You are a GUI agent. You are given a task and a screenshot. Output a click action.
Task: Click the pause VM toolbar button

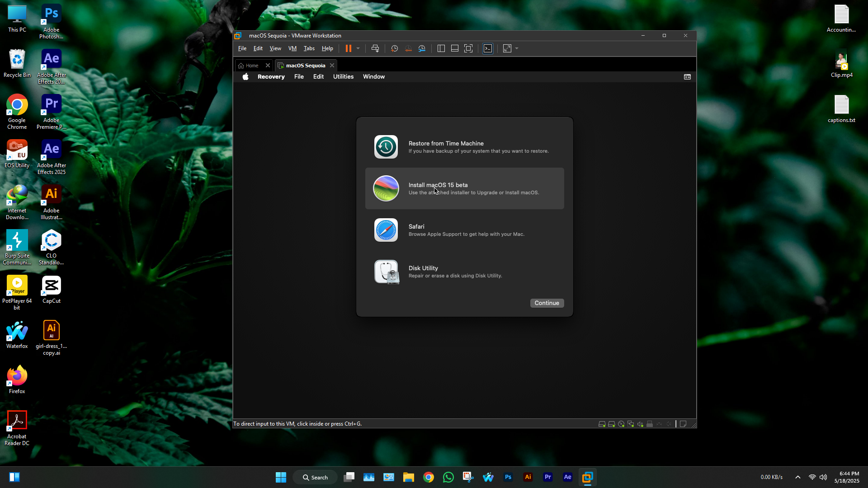348,48
